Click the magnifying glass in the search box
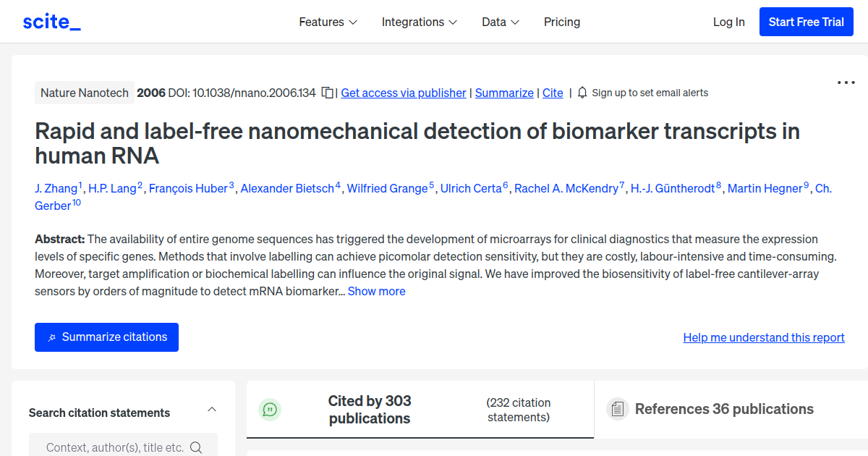This screenshot has height=456, width=868. pos(196,447)
